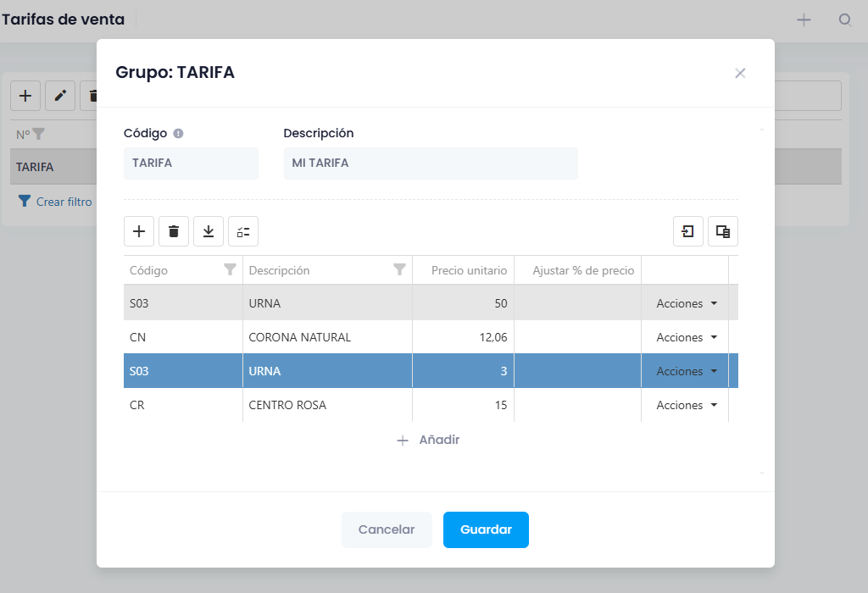Click the Descripción field containing MI TARIFA
The width and height of the screenshot is (868, 593).
pos(431,163)
